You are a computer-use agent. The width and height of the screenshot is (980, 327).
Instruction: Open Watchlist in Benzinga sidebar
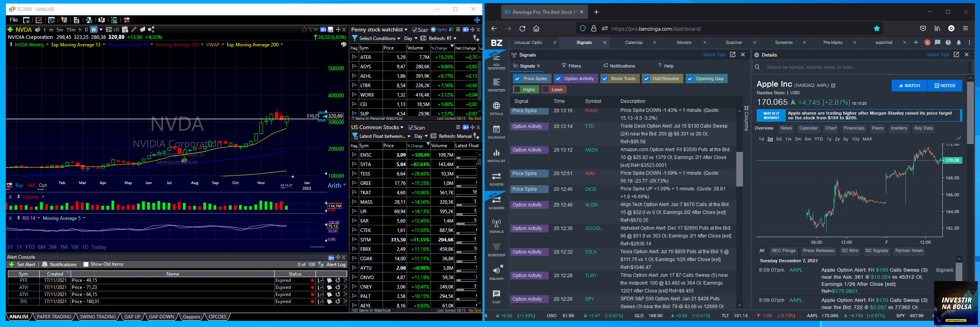coord(496,155)
